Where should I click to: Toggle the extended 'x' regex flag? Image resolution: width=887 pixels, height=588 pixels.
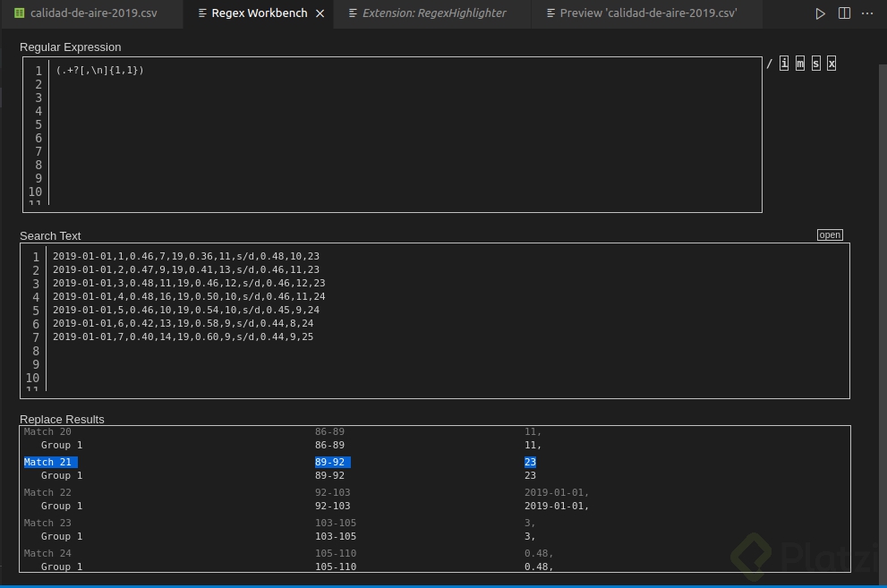(x=831, y=64)
